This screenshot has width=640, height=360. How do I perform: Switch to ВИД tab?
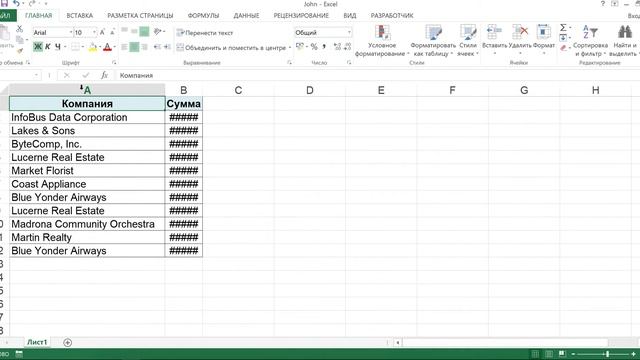click(x=349, y=16)
